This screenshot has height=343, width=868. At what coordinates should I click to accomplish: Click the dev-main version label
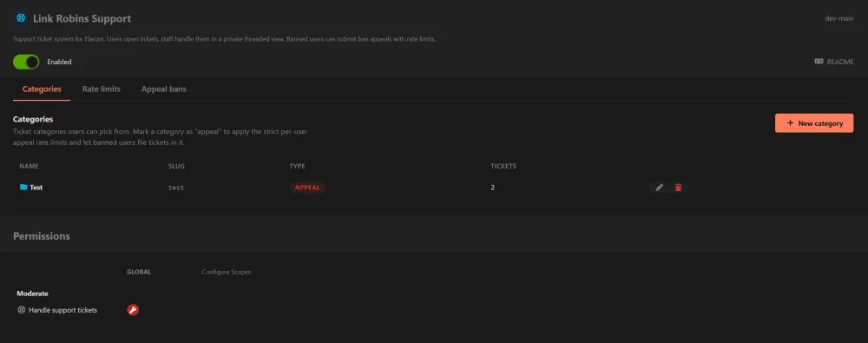pos(838,18)
